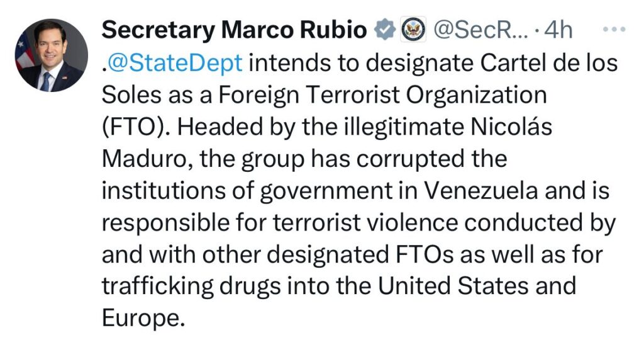
Task: Click the display name Secretary Marco Rubio
Action: coord(234,30)
